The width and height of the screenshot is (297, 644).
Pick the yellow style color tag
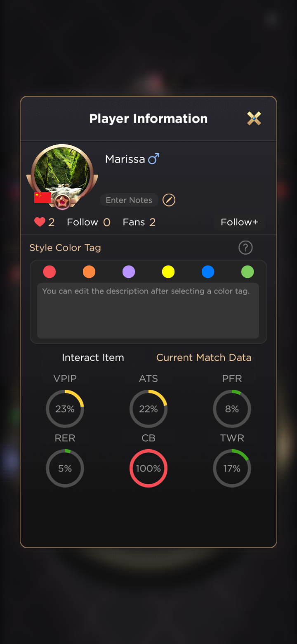pyautogui.click(x=168, y=272)
